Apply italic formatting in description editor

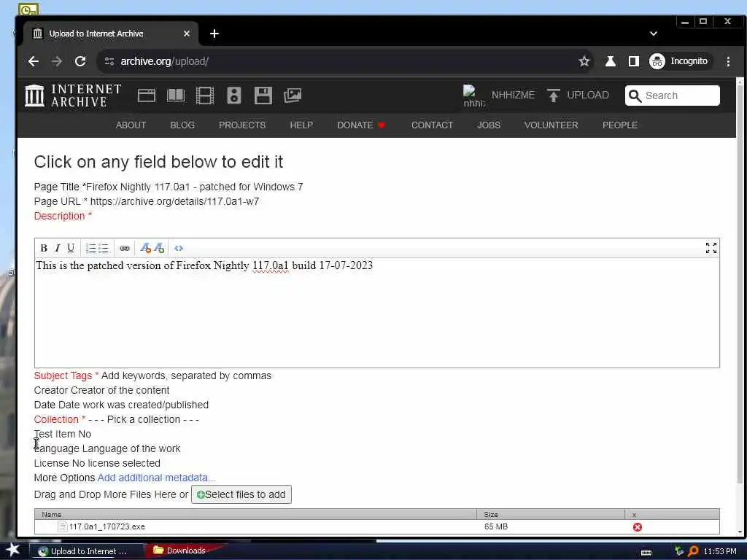point(57,248)
